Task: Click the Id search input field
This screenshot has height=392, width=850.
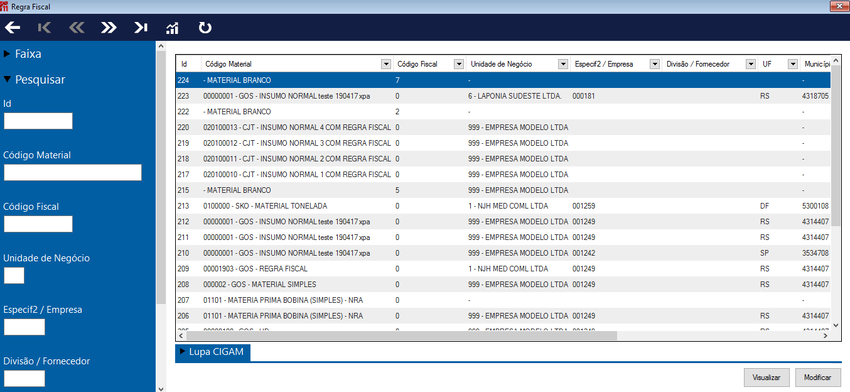Action: click(x=38, y=121)
